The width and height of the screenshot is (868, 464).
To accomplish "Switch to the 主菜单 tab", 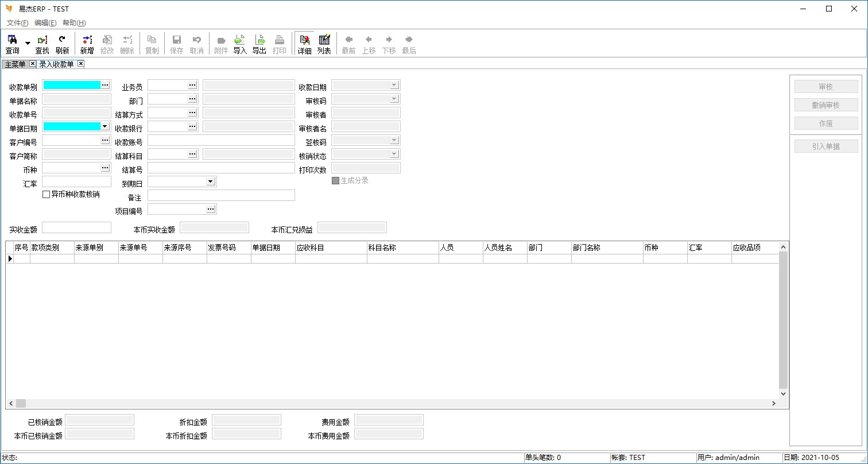I will (15, 64).
